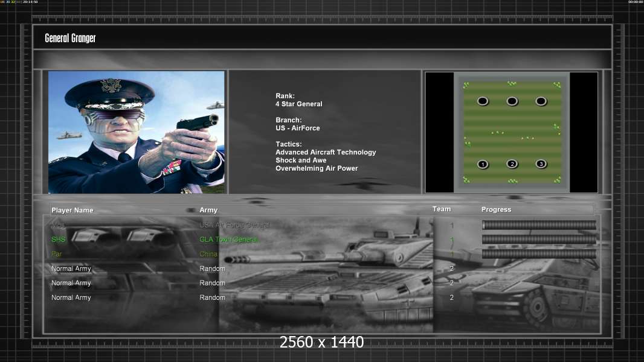Viewport: 644px width, 362px height.
Task: Click the 'General Granger' title text
Action: point(70,38)
